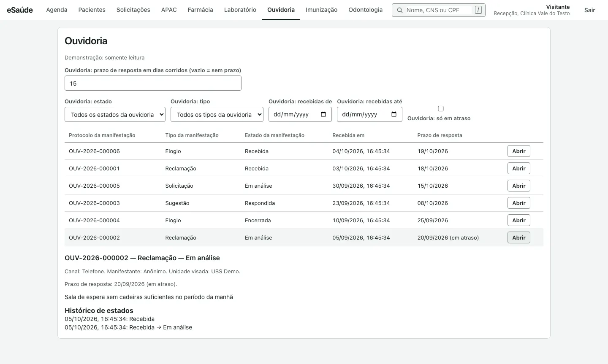The height and width of the screenshot is (364, 608).
Task: Click the prazo de resposta field showing 15
Action: click(x=153, y=83)
